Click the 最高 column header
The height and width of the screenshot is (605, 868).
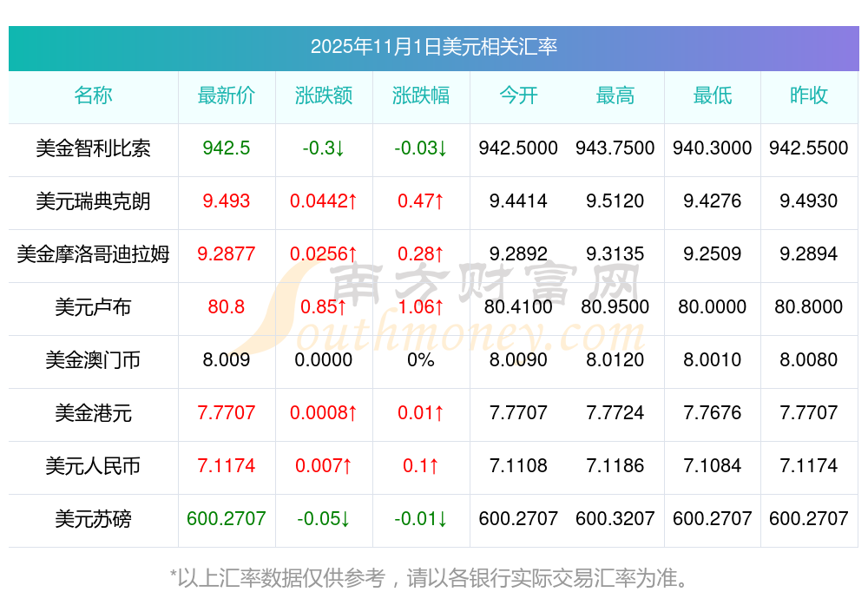click(x=615, y=95)
